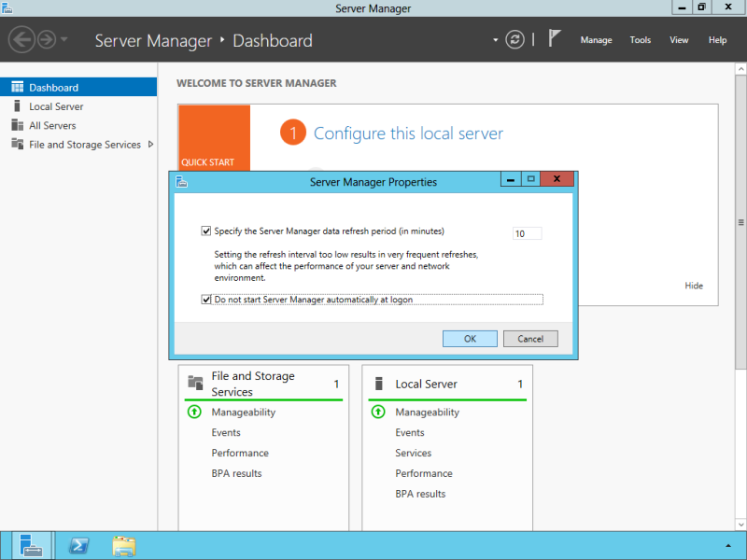Screen dimensions: 747x560
Task: Open the Tools menu
Action: 640,40
